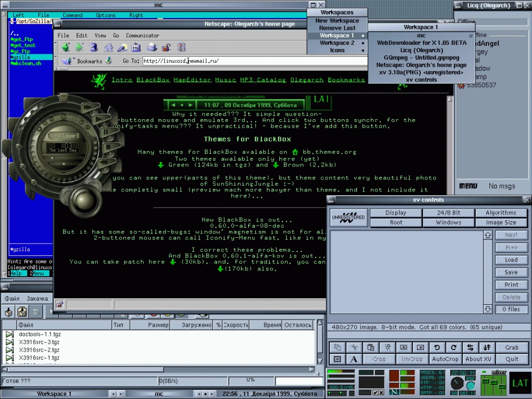
Task: Click the green LAT keyboard layout indicator in dock
Action: [x=520, y=384]
